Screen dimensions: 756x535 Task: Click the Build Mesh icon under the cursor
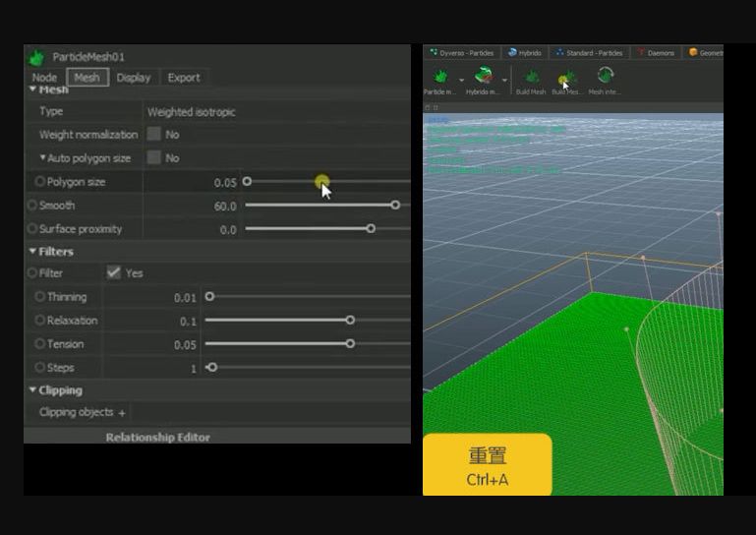point(567,77)
